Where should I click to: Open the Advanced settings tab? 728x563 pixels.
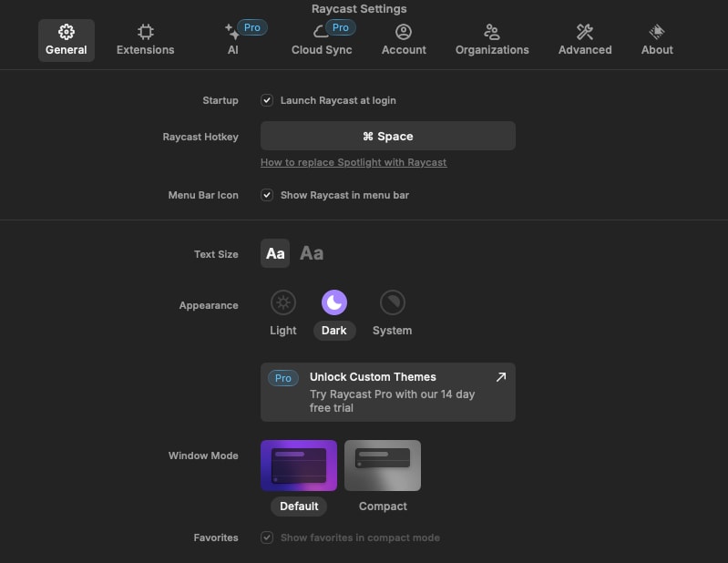tap(585, 40)
